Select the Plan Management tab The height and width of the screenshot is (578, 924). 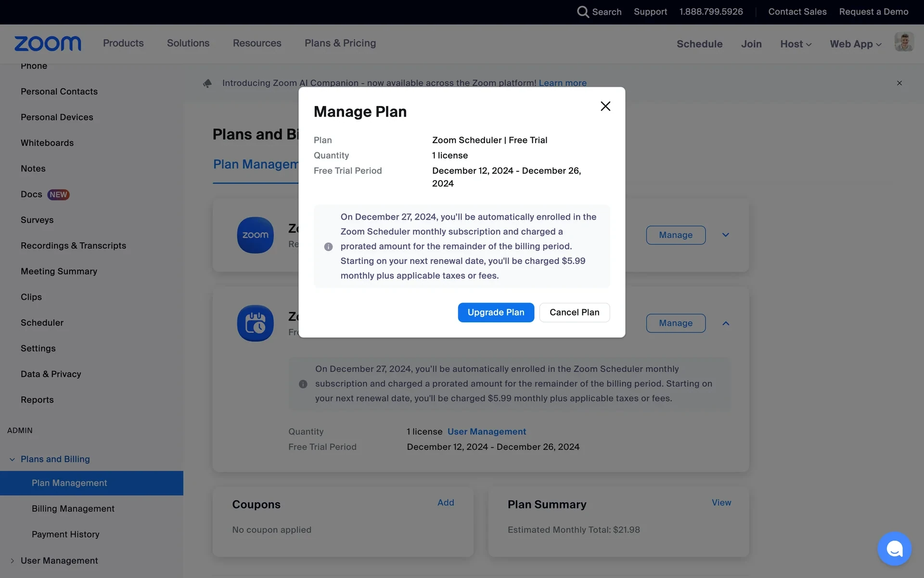point(256,164)
